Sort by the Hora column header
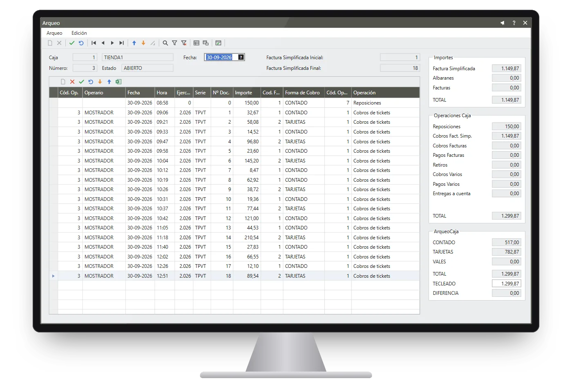The image size is (572, 392). click(x=165, y=93)
